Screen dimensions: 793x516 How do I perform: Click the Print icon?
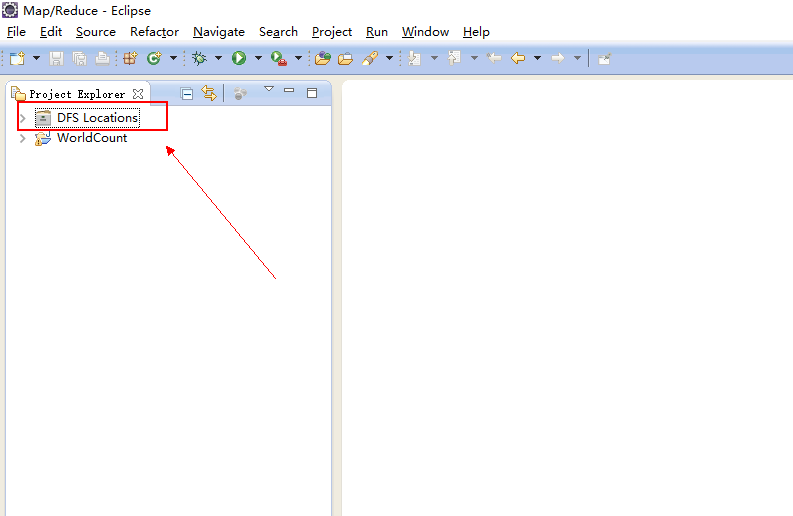tap(103, 59)
